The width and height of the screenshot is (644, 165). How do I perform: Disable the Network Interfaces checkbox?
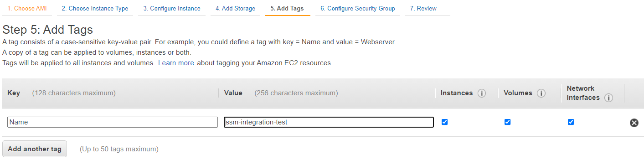click(571, 122)
